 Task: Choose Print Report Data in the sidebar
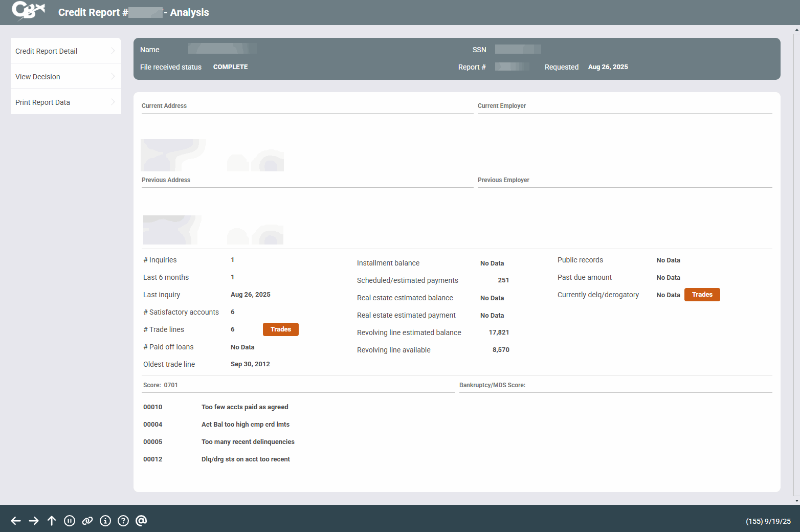click(43, 102)
